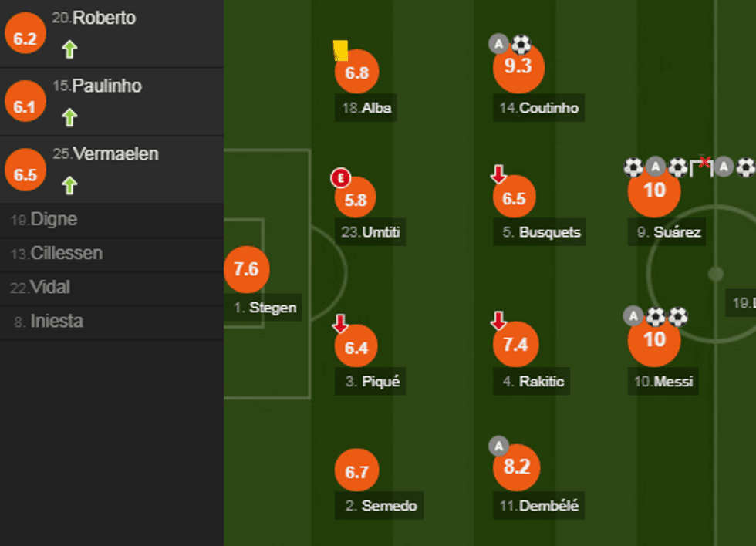
Task: Click Vermaelen's green substituted-on arrow
Action: point(69,185)
